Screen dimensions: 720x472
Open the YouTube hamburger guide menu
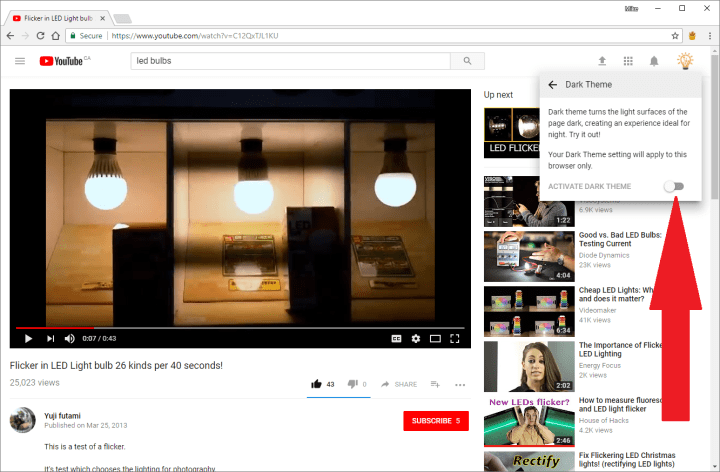pos(20,61)
